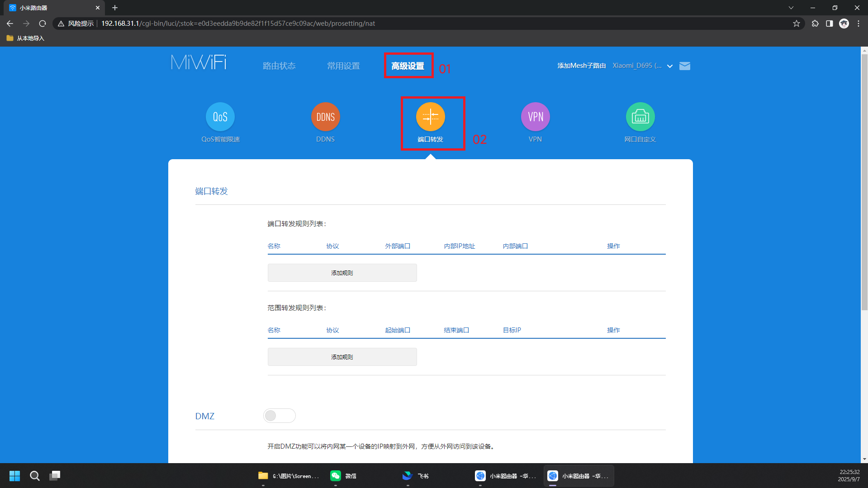This screenshot has height=488, width=868.
Task: Click 添加规则 under range forwarding list
Action: point(342,357)
